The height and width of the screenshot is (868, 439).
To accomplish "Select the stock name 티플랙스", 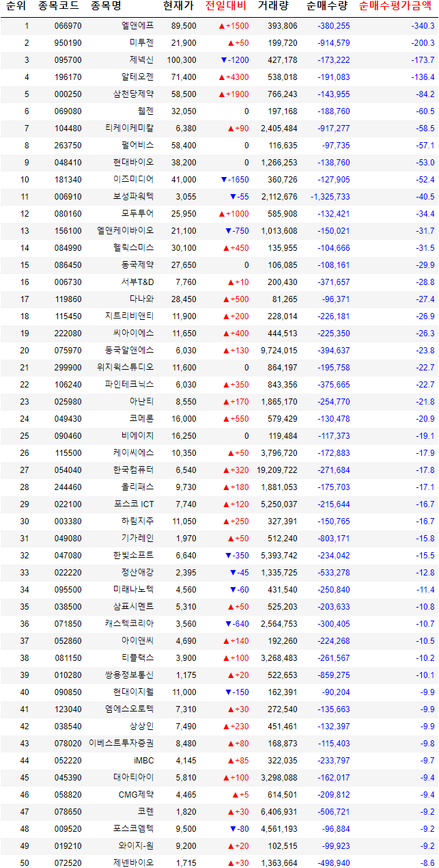I will (137, 658).
